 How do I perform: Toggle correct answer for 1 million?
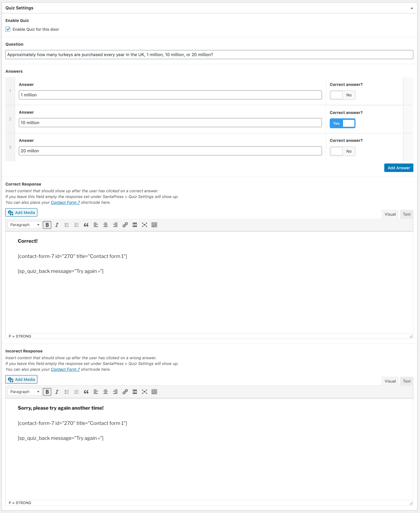tap(342, 95)
